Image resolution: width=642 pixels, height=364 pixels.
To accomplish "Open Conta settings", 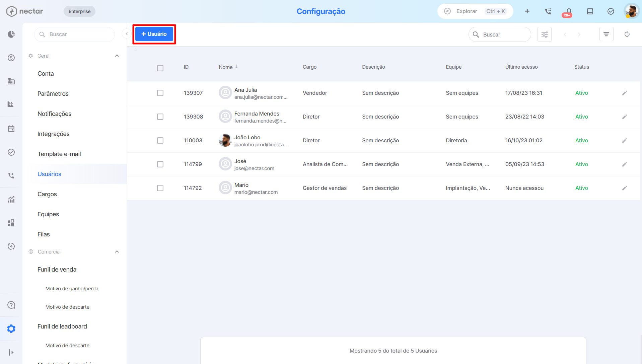I will coord(46,74).
